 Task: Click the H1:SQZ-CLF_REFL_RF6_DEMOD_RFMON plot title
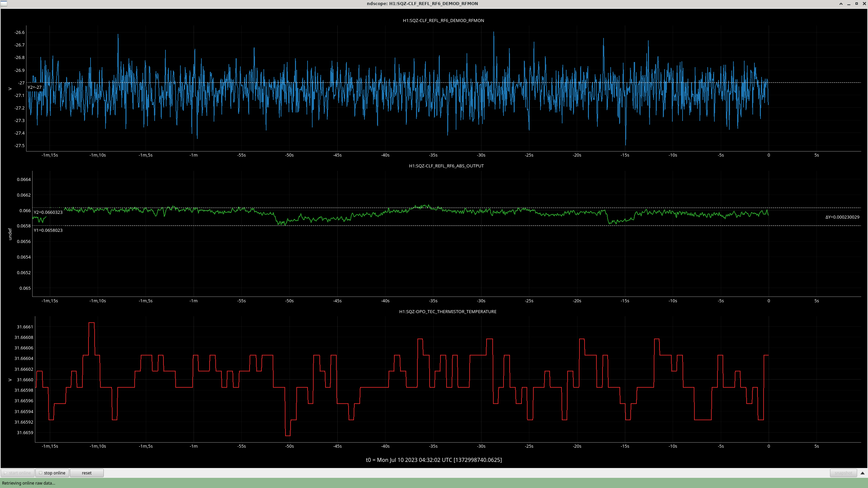coord(443,21)
